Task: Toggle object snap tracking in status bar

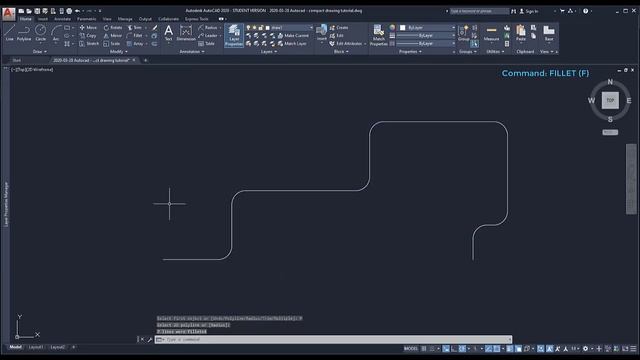Action: [x=489, y=349]
